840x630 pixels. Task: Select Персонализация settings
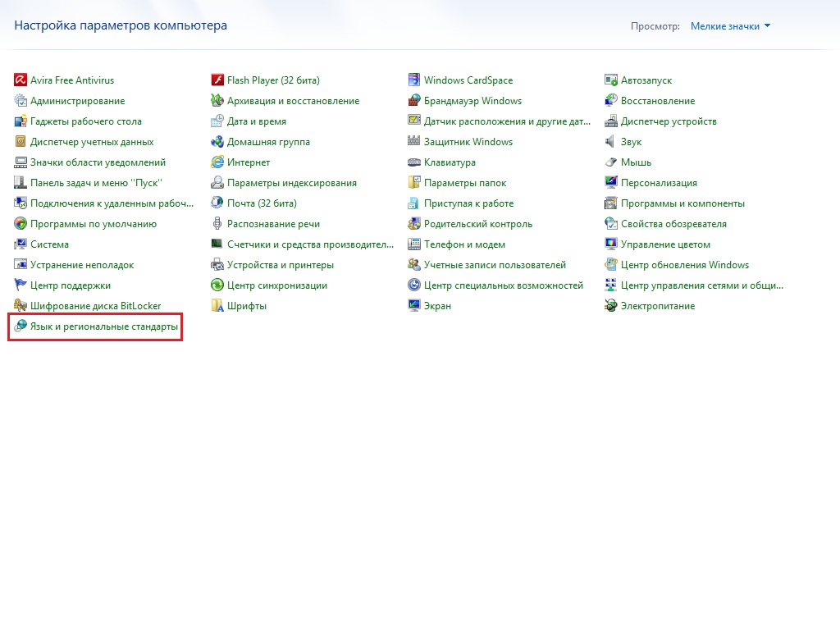pos(659,183)
